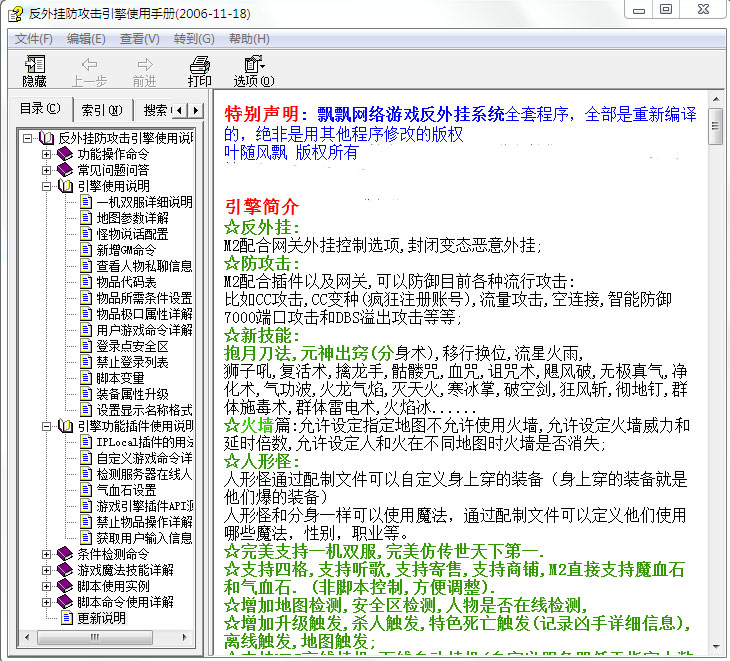This screenshot has height=661, width=730.
Task: Open the 更新说明 page in tree
Action: [x=102, y=618]
